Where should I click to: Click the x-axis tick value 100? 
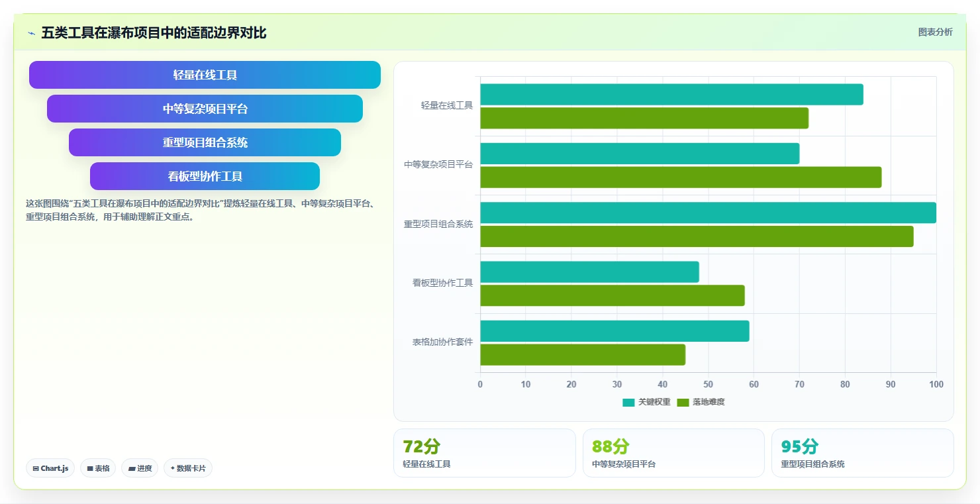936,384
